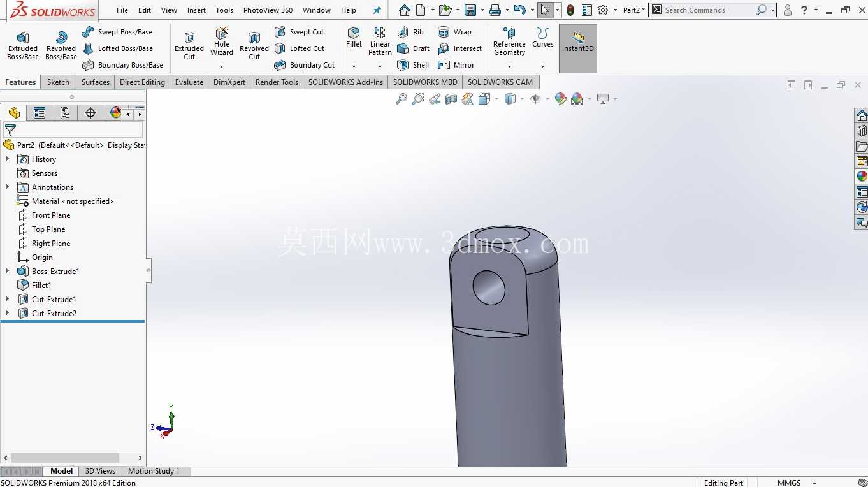
Task: Click the feature tree horizontal scrollbar
Action: click(65, 458)
